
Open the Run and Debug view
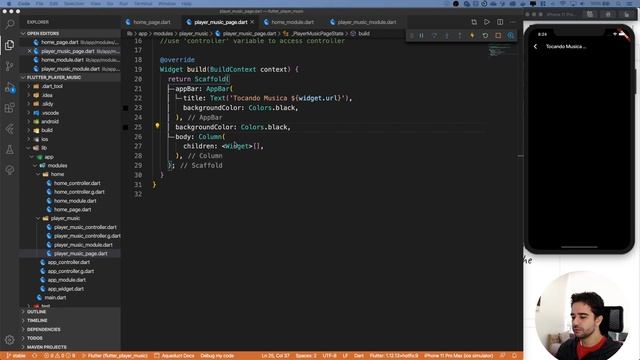(x=9, y=87)
